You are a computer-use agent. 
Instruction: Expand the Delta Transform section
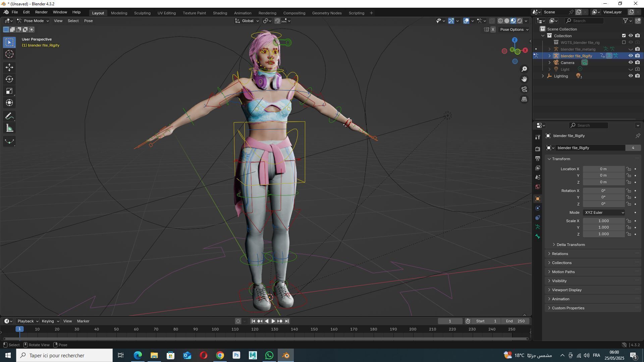click(x=570, y=245)
